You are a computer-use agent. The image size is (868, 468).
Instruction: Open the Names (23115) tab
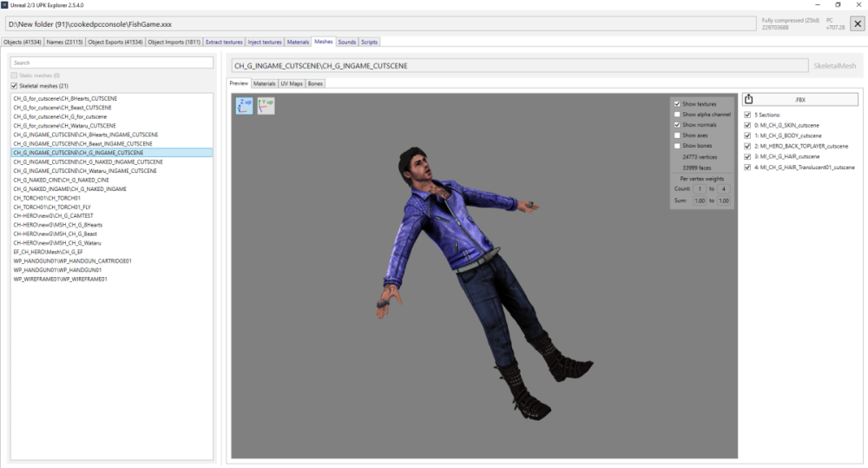(64, 42)
